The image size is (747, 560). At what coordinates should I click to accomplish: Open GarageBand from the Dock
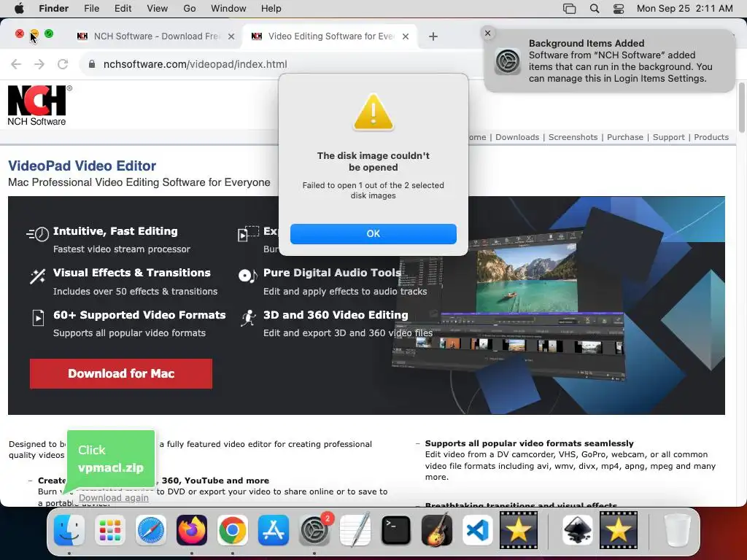(437, 530)
